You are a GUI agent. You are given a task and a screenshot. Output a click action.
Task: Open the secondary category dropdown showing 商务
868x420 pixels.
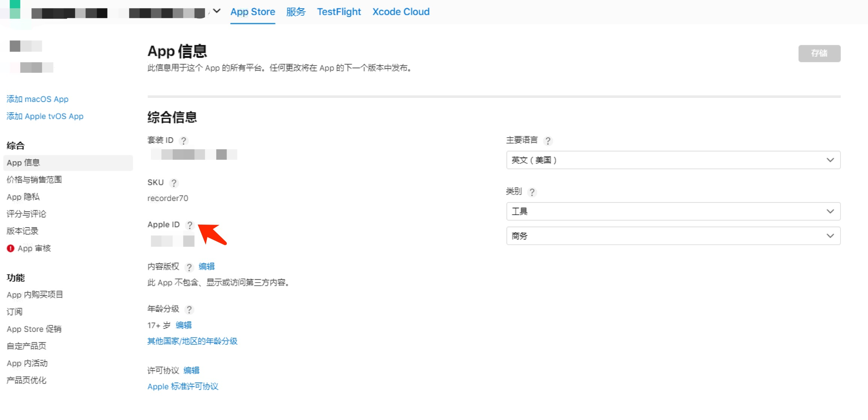(672, 236)
